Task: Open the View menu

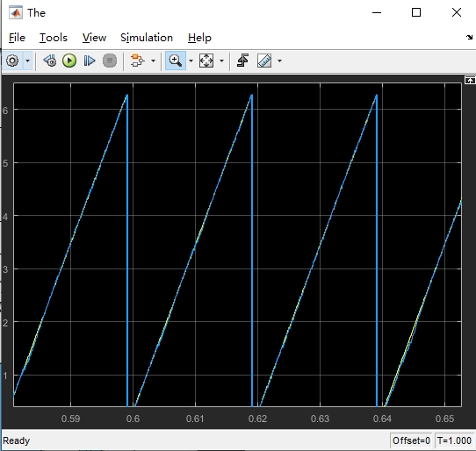Action: click(95, 38)
